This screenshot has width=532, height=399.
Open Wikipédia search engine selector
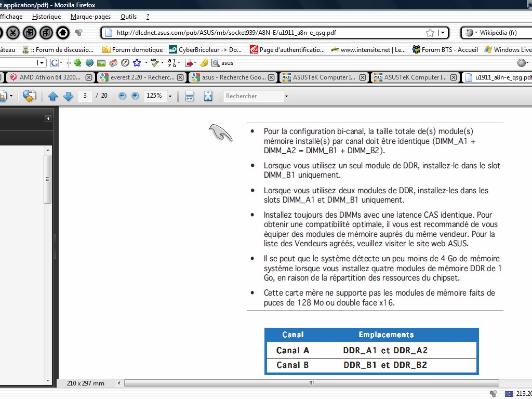click(x=472, y=33)
